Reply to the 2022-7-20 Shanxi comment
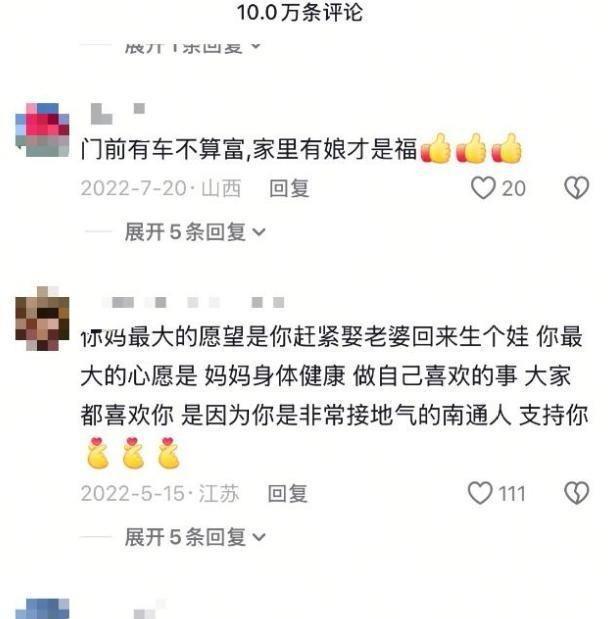 tap(289, 188)
